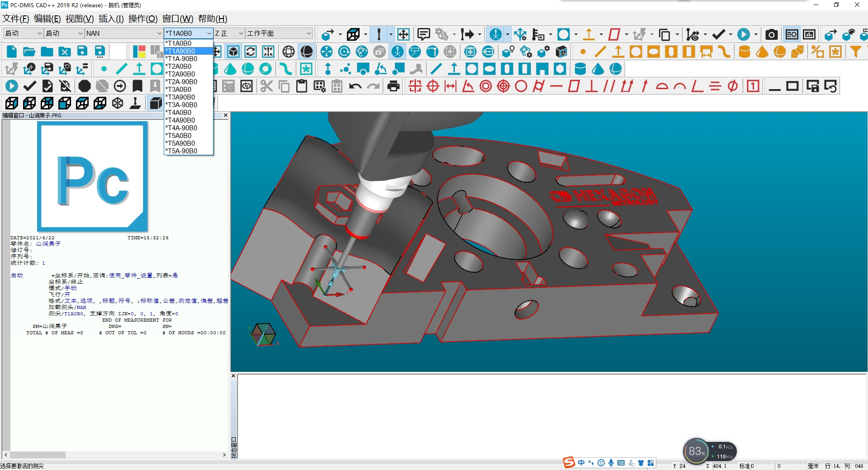
Task: Open the 编辑(E) menu
Action: coord(47,19)
